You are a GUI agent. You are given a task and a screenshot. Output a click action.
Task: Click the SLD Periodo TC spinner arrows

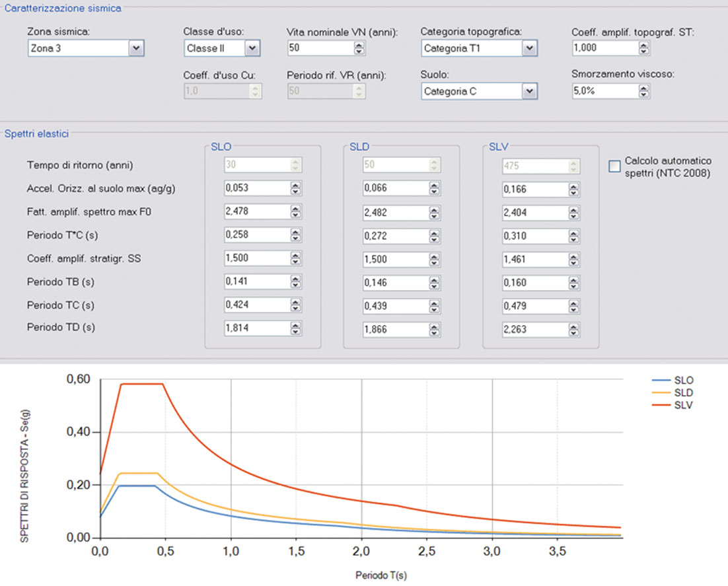click(x=435, y=307)
